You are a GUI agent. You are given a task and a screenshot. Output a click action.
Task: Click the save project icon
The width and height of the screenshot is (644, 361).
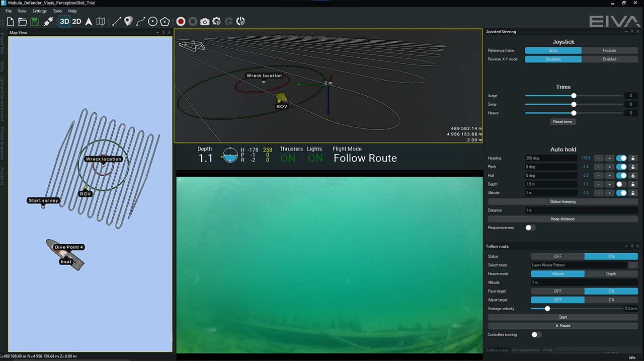tap(35, 22)
